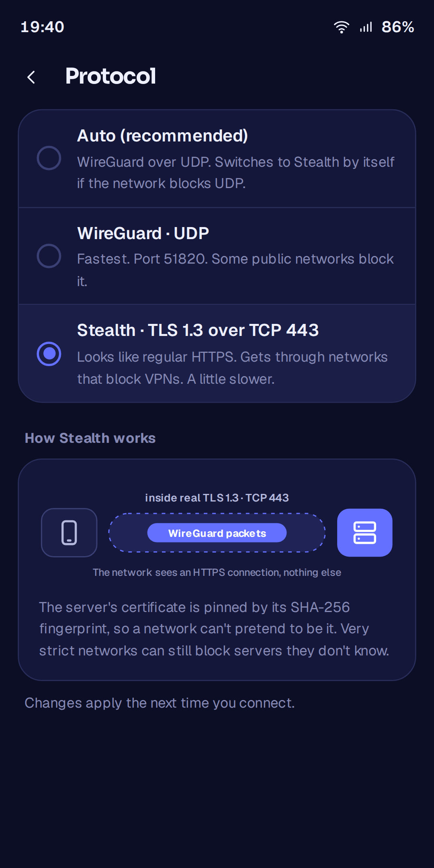Tap the cellular signal bars icon
The width and height of the screenshot is (434, 868).
click(366, 27)
